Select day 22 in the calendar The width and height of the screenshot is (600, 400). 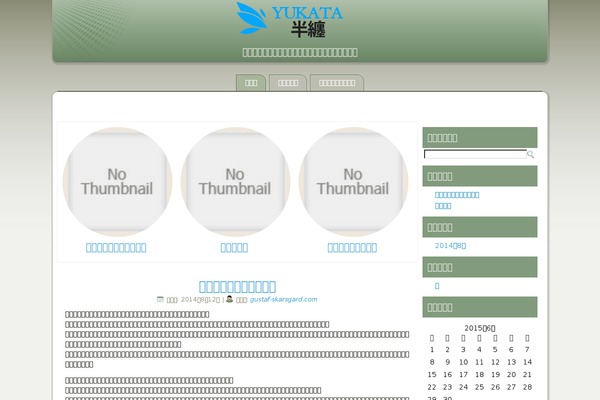coord(432,387)
